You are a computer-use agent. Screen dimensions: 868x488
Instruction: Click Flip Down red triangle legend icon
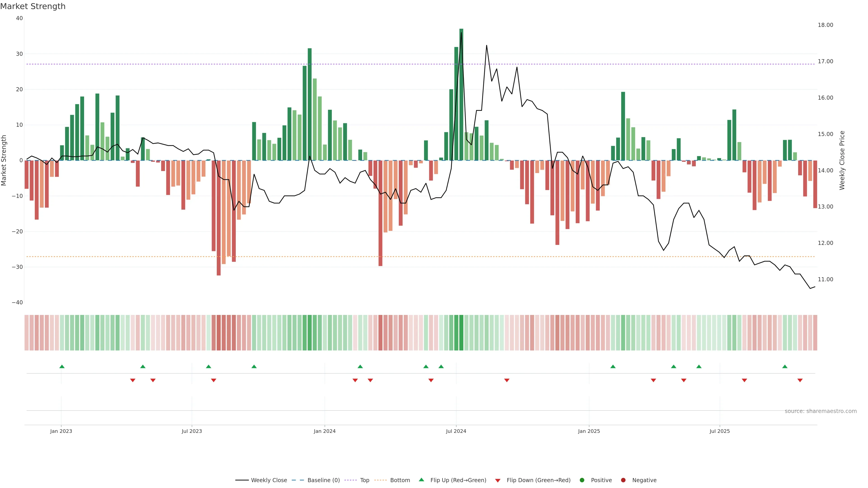tap(498, 481)
